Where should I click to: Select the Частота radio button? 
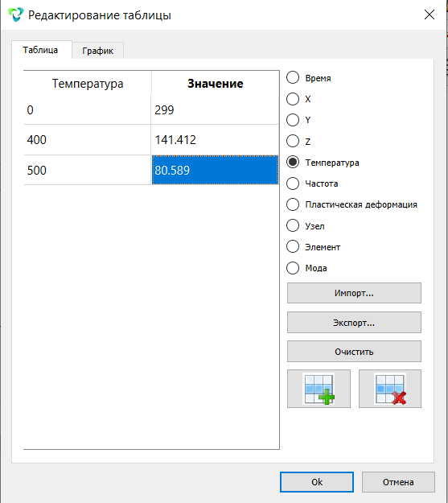pos(293,183)
